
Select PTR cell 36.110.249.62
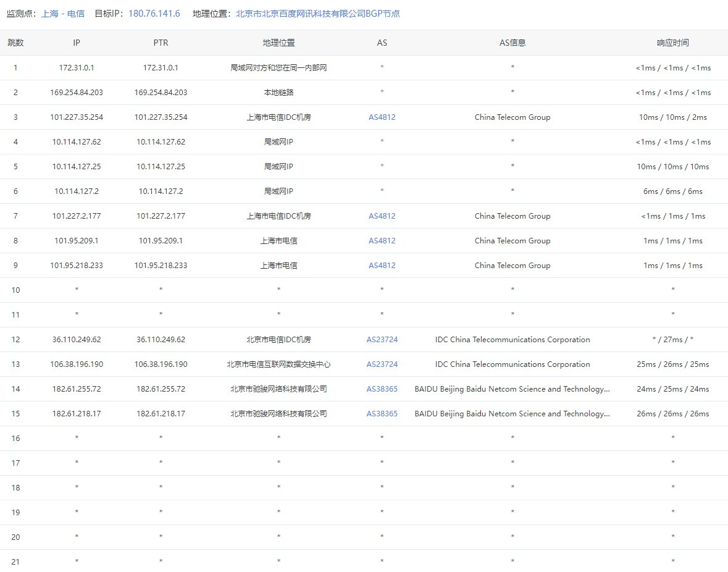(x=161, y=339)
